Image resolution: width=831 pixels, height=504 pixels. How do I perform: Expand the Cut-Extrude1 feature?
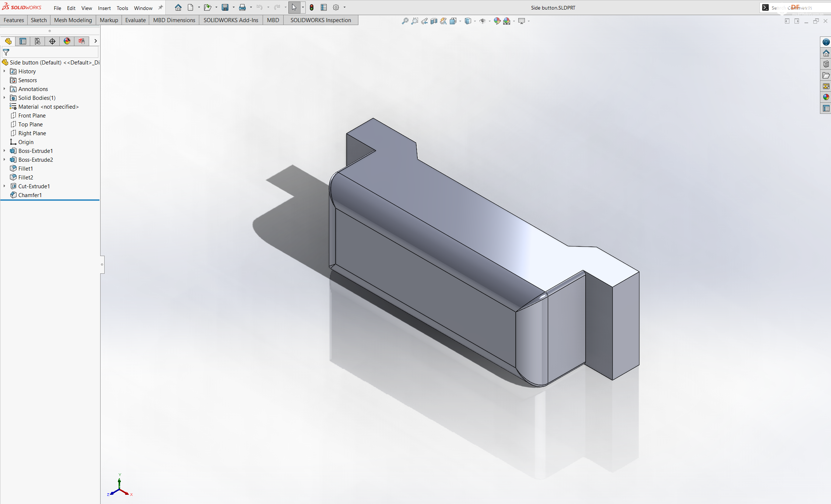tap(4, 186)
